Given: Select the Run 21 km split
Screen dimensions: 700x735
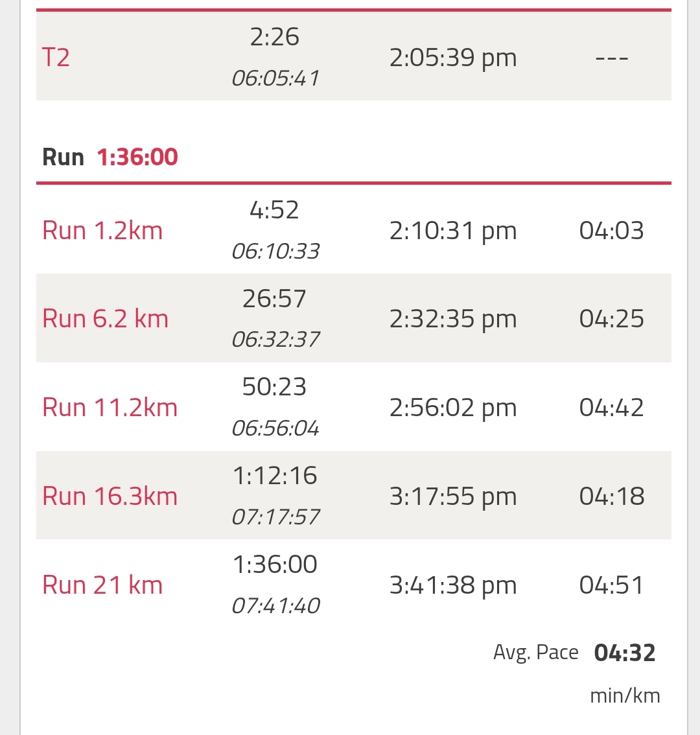Looking at the screenshot, I should (x=102, y=585).
